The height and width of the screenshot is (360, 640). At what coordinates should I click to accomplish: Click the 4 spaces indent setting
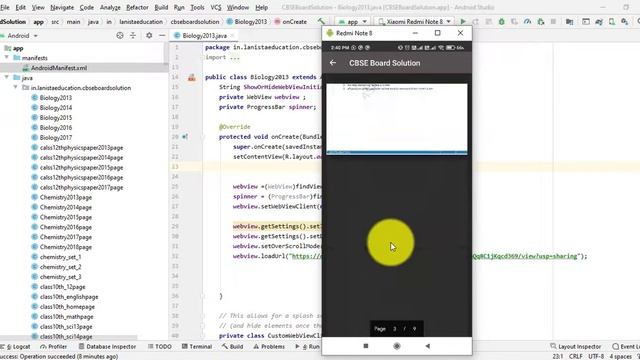tap(620, 356)
